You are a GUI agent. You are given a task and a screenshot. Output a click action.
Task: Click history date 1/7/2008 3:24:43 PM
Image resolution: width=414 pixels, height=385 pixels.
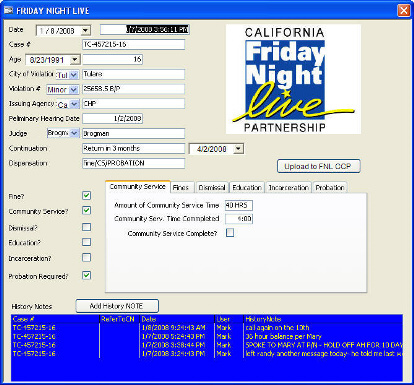coord(174,354)
